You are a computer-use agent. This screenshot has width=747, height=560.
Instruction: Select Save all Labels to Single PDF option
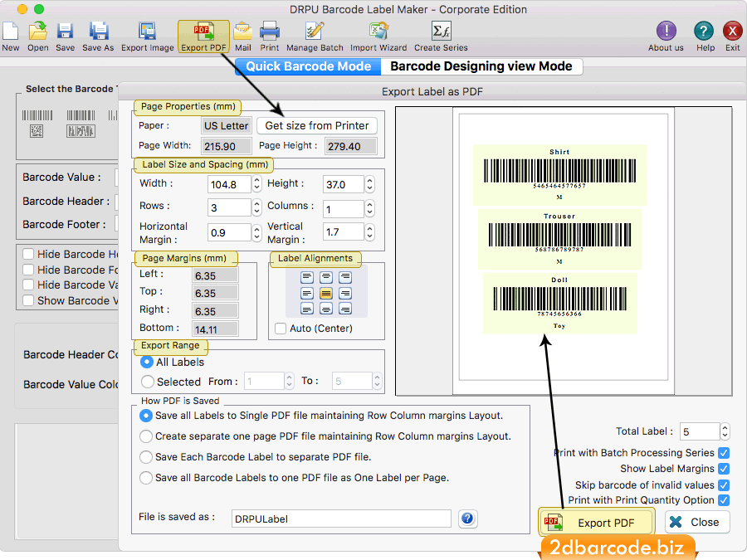(x=146, y=416)
